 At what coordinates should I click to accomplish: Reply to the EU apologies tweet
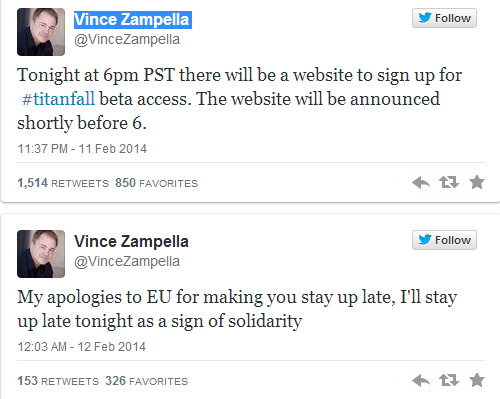click(x=421, y=380)
